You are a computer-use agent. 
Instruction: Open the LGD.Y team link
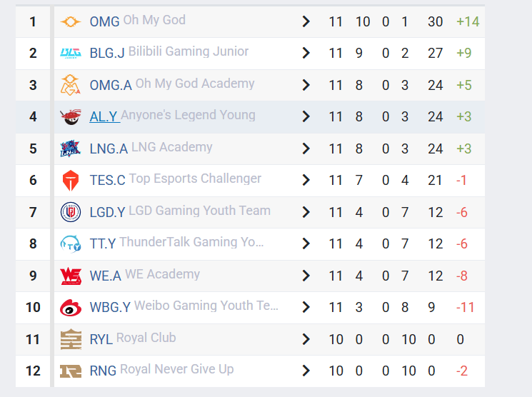[107, 212]
